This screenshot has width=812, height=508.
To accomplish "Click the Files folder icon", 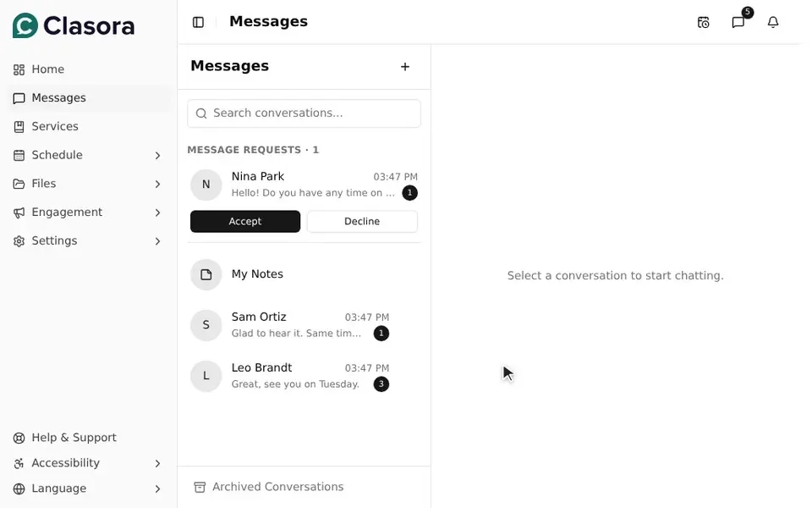I will [x=19, y=184].
